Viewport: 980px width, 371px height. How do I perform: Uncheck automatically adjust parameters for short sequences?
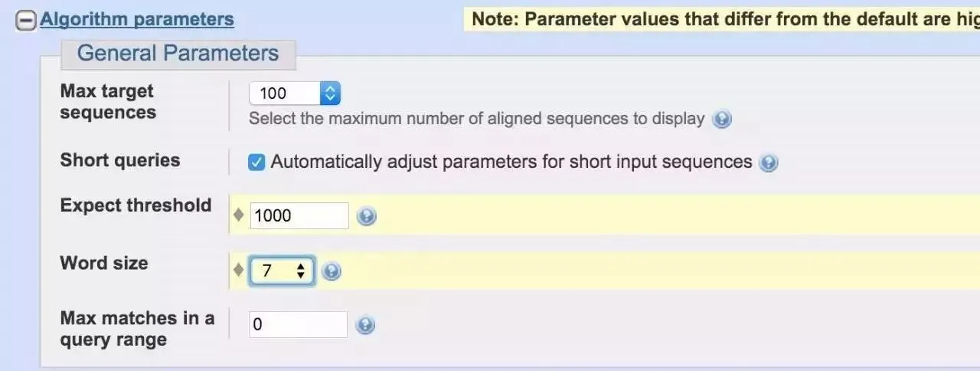pos(257,163)
